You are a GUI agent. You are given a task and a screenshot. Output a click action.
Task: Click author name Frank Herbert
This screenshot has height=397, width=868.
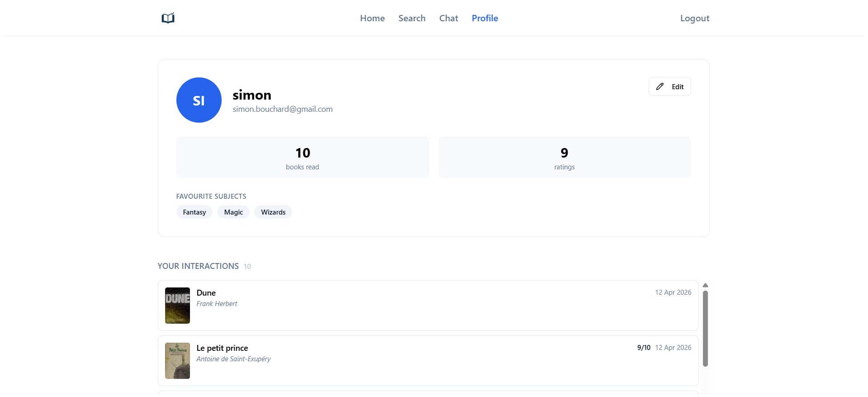pyautogui.click(x=217, y=304)
